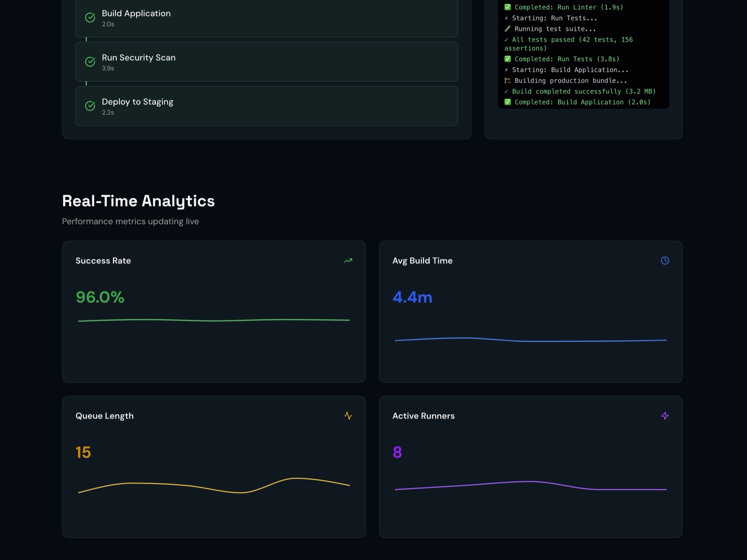Click 'Completed: Build Application (2.0s)' log line

578,102
